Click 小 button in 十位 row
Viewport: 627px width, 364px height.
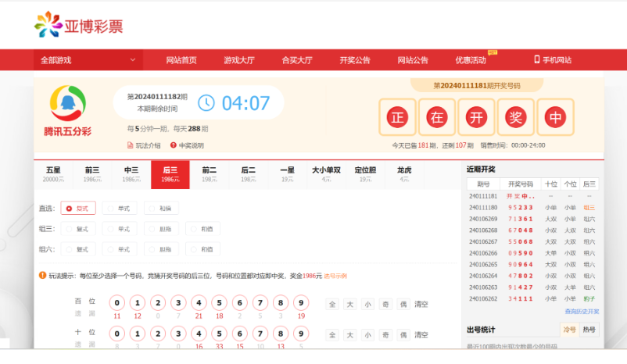pos(368,335)
